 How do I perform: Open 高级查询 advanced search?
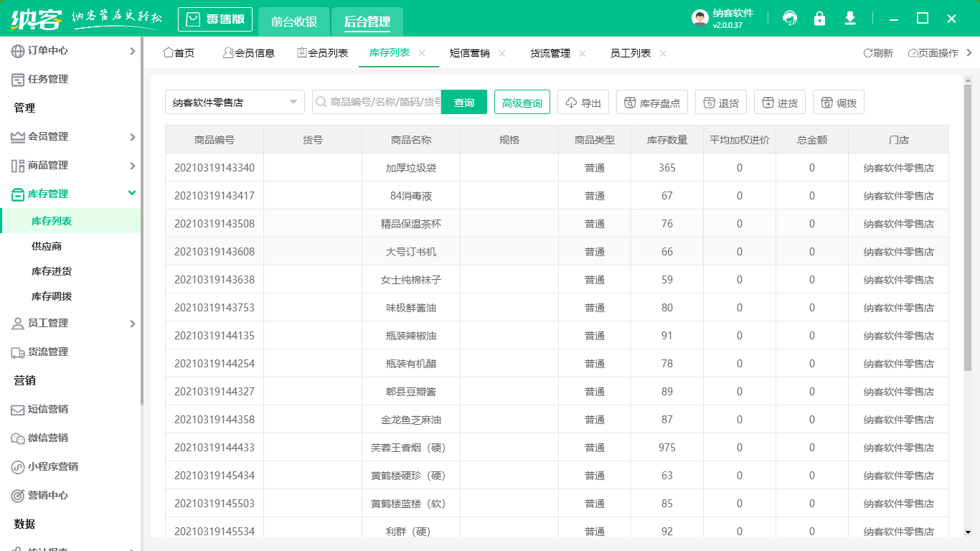[x=522, y=102]
